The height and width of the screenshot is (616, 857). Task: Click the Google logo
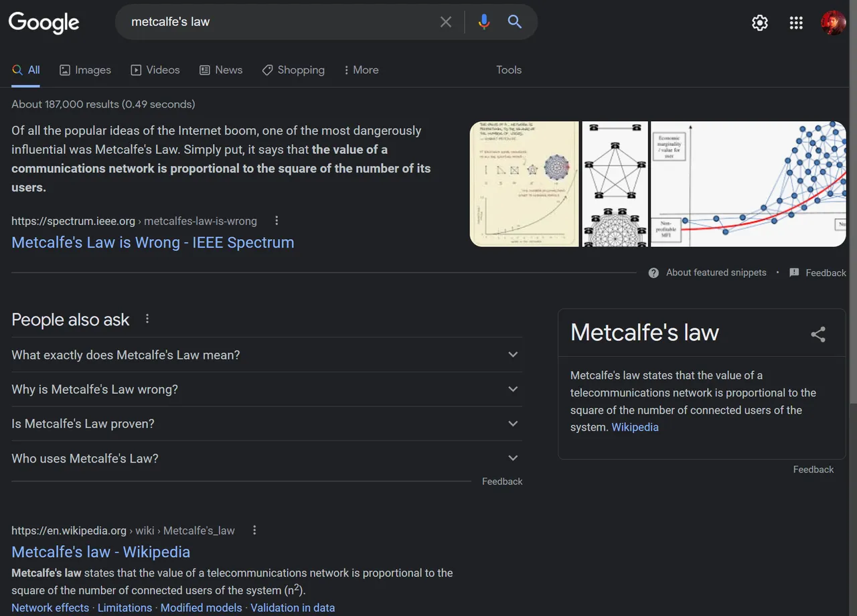click(x=44, y=22)
